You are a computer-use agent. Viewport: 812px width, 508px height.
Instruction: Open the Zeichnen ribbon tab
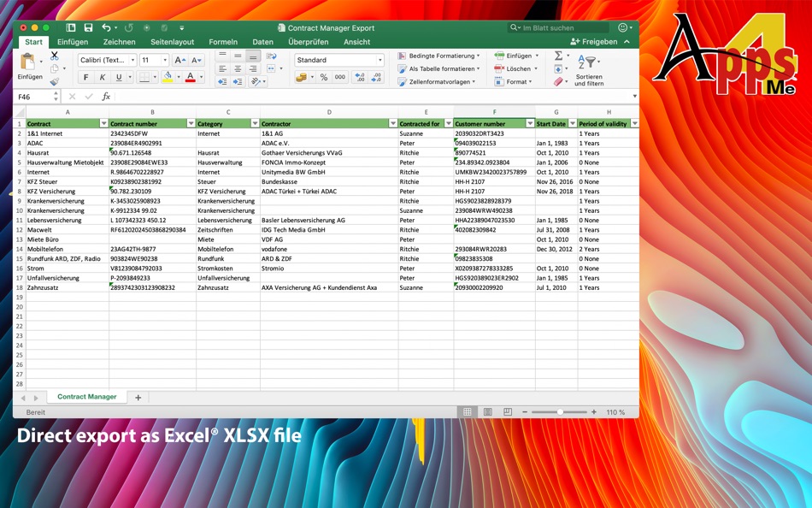tap(119, 42)
